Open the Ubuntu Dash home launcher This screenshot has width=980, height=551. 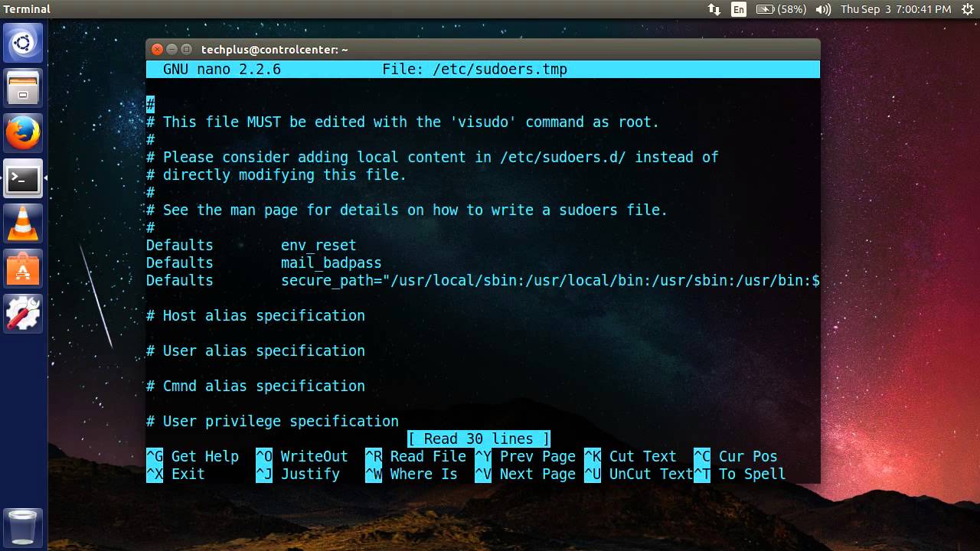point(23,42)
